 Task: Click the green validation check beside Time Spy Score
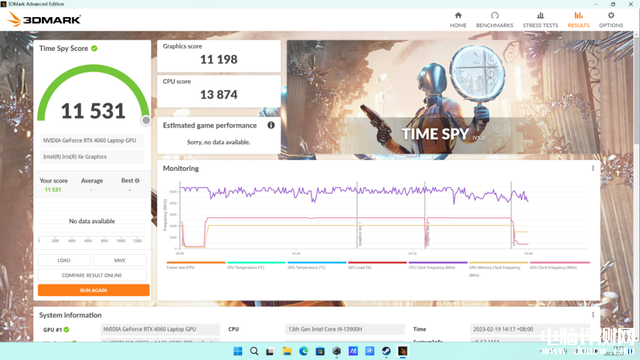point(94,48)
